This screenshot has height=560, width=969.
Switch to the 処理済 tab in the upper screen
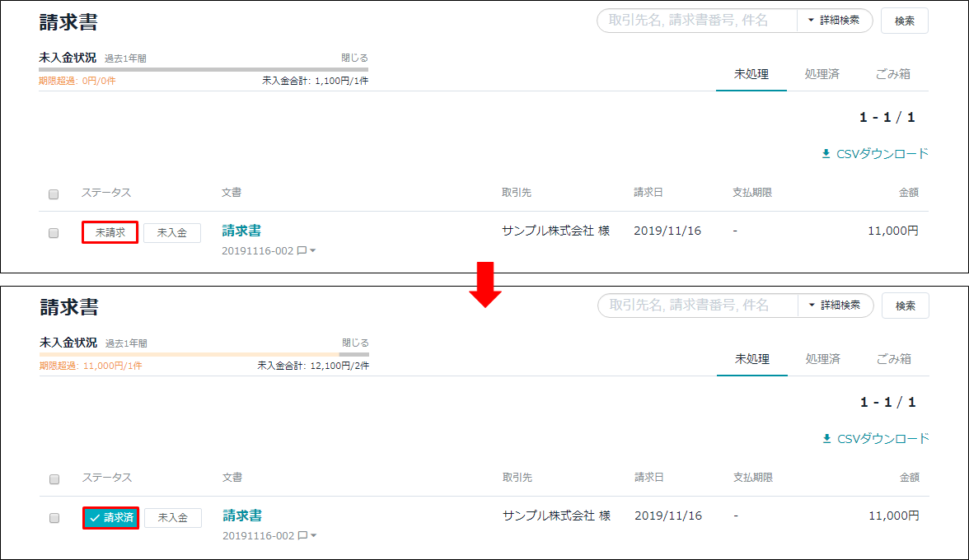(822, 74)
